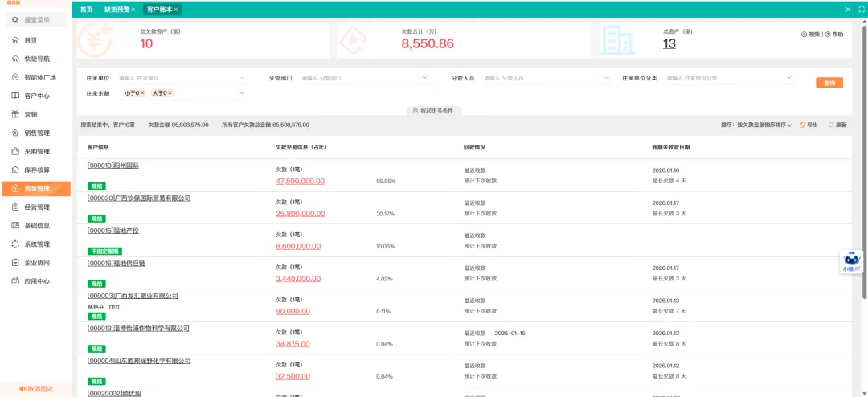Close the 缺货预警 tab

(133, 10)
